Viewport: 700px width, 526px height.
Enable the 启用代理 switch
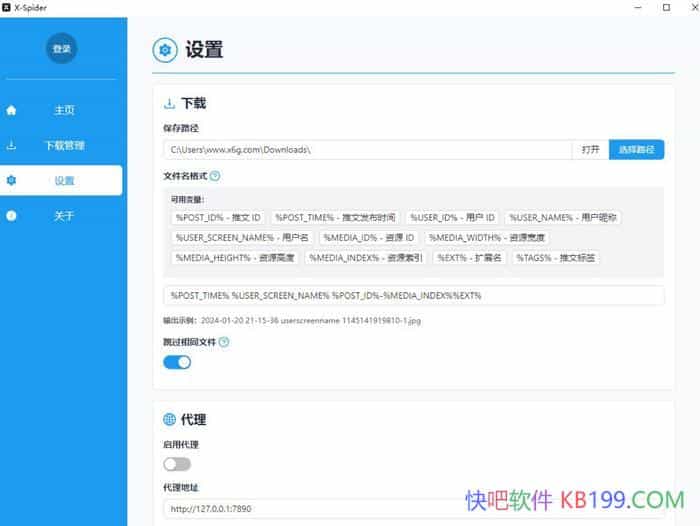pos(177,464)
